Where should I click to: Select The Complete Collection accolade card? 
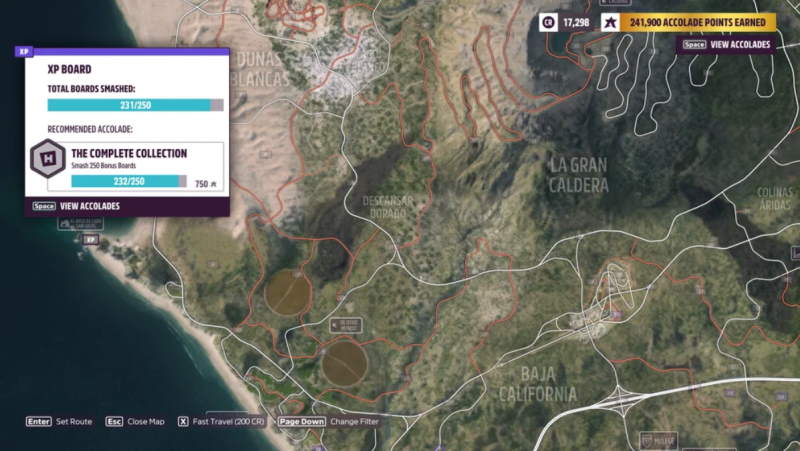click(135, 167)
